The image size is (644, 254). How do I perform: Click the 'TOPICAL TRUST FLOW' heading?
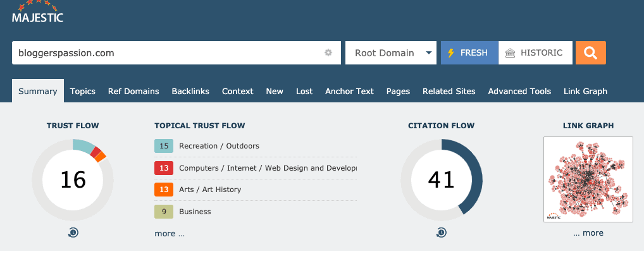point(200,126)
